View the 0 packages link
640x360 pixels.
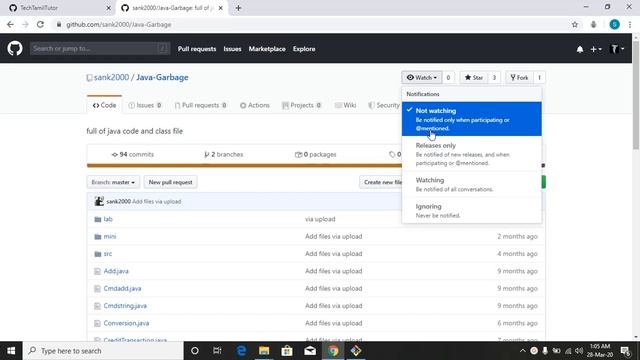(x=316, y=154)
